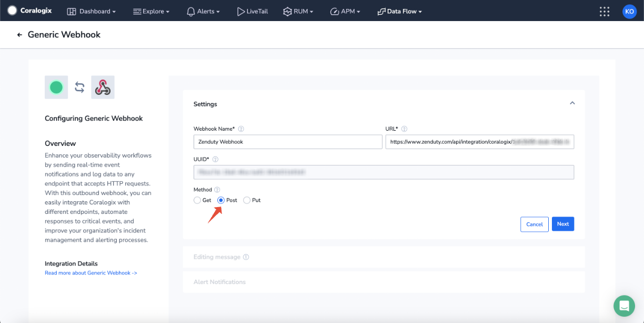
Task: Click the RUM cube icon
Action: click(287, 11)
